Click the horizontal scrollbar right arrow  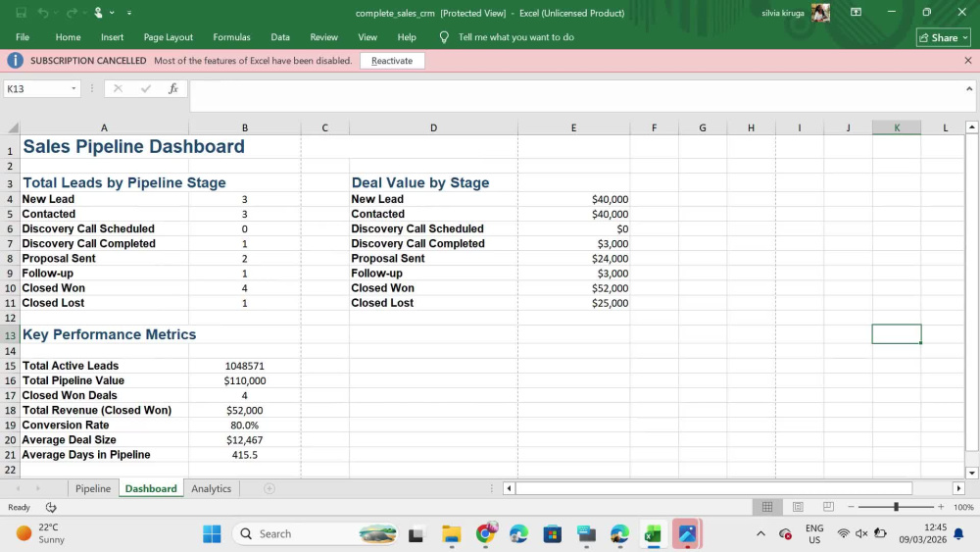[x=958, y=489]
